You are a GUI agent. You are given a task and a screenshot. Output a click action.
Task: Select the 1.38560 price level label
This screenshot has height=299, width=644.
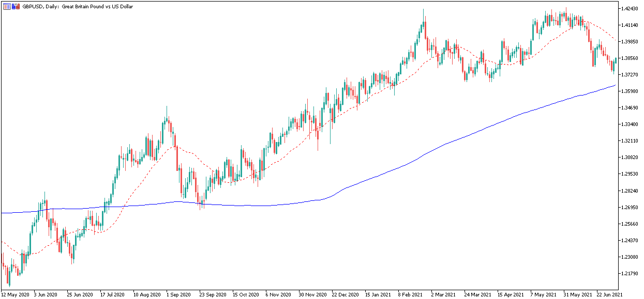tap(630, 58)
